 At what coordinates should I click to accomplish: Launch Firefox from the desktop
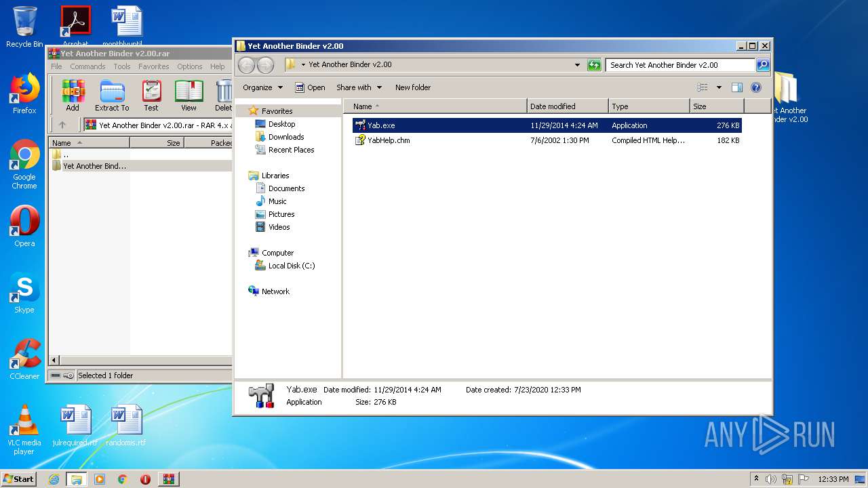point(24,94)
